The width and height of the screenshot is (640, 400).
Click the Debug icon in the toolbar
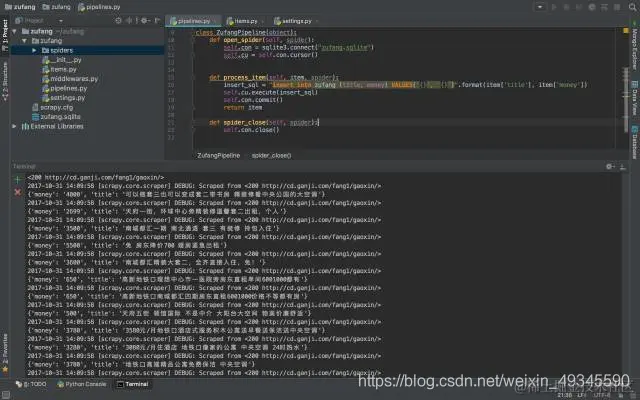click(566, 7)
